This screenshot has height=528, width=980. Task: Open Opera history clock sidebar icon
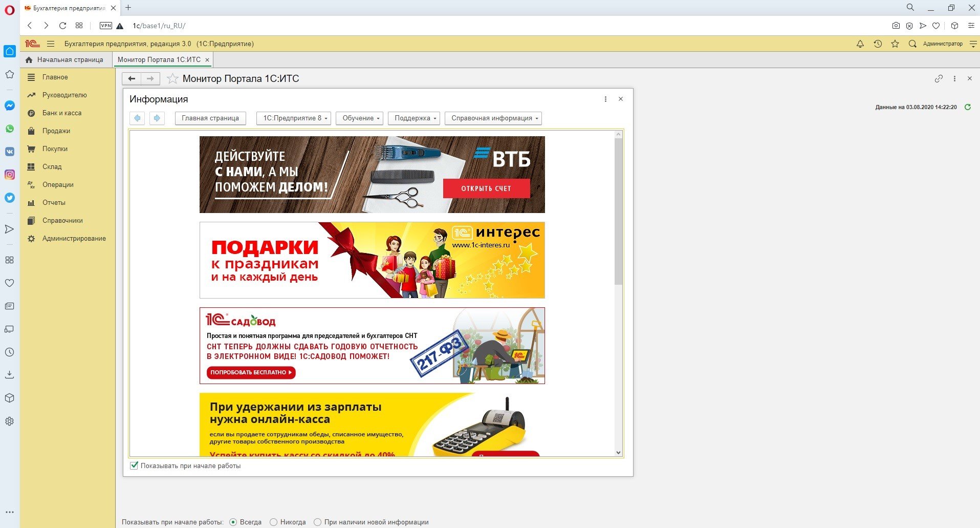click(10, 352)
